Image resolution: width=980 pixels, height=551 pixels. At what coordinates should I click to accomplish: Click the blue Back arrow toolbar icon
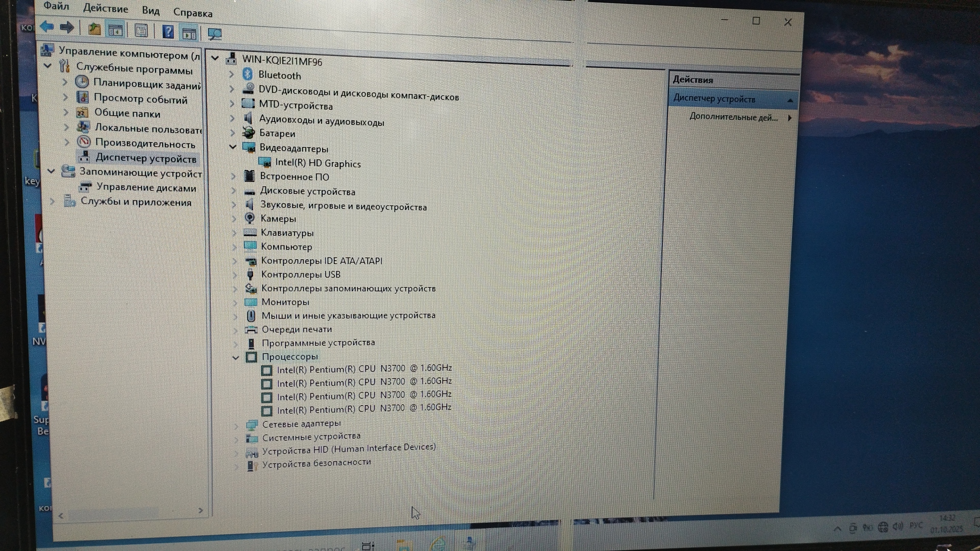[47, 27]
